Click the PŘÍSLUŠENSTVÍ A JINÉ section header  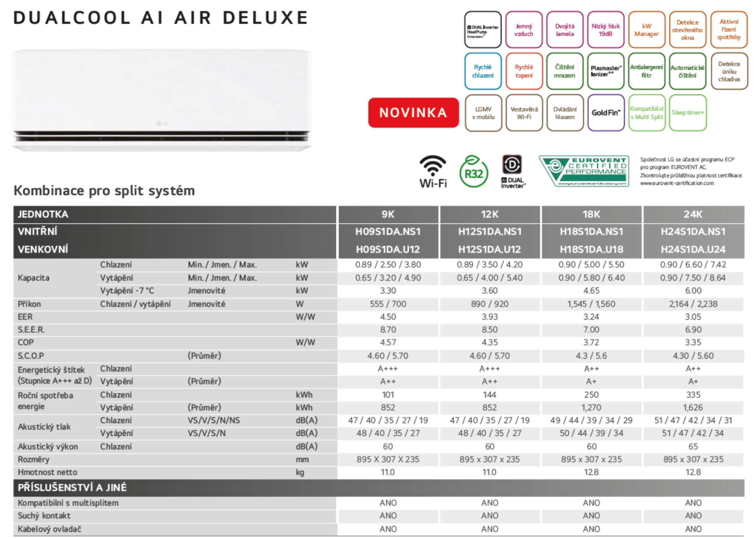379,487
